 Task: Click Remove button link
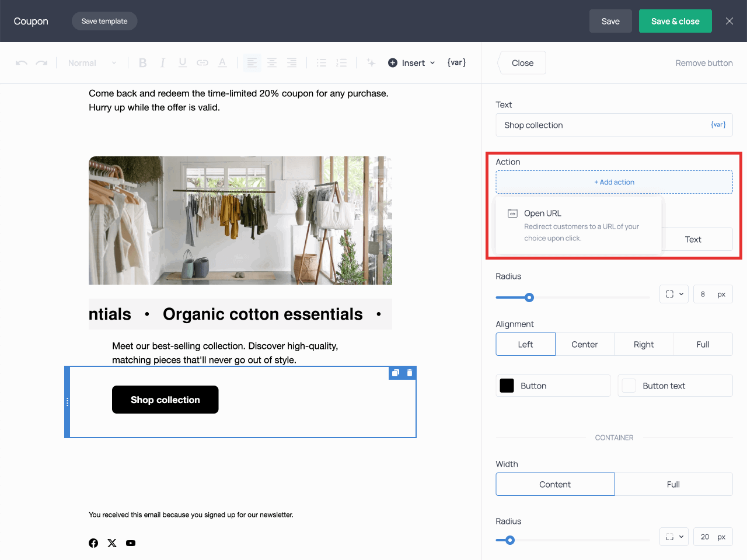point(704,63)
